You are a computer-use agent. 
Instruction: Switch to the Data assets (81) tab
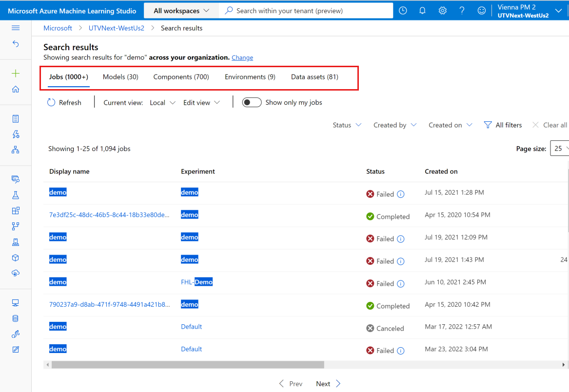[x=314, y=77]
